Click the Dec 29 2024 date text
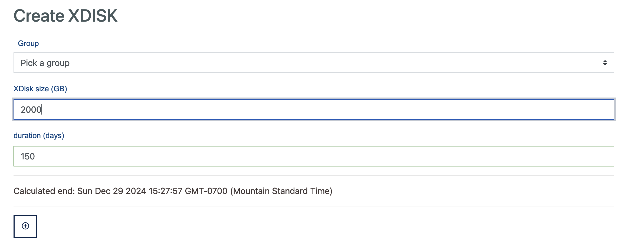This screenshot has width=644, height=241. 121,191
